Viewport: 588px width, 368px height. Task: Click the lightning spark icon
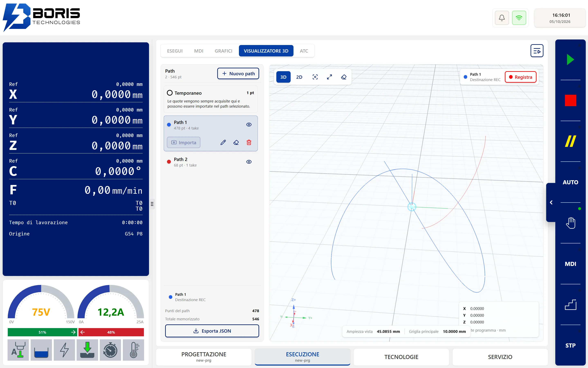click(x=64, y=350)
